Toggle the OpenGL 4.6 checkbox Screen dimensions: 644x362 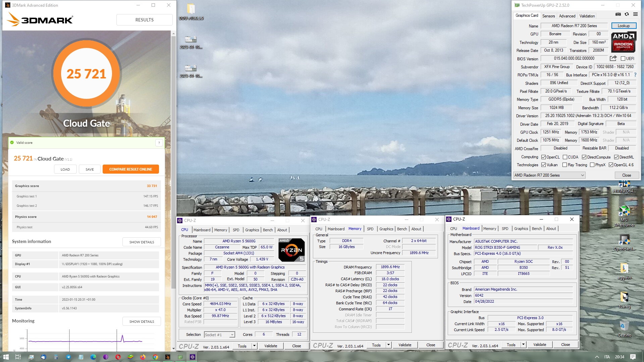point(611,165)
